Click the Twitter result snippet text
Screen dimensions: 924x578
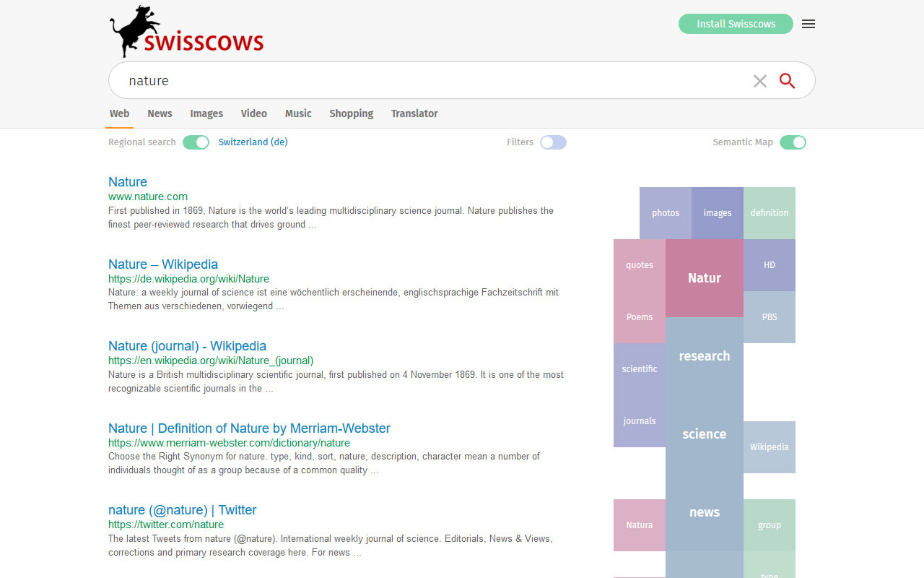coord(331,545)
